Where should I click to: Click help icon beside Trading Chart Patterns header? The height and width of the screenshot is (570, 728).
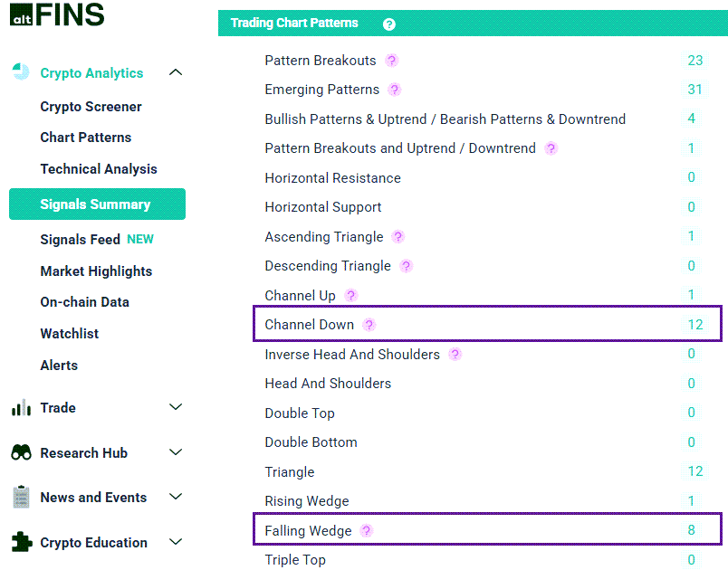389,24
